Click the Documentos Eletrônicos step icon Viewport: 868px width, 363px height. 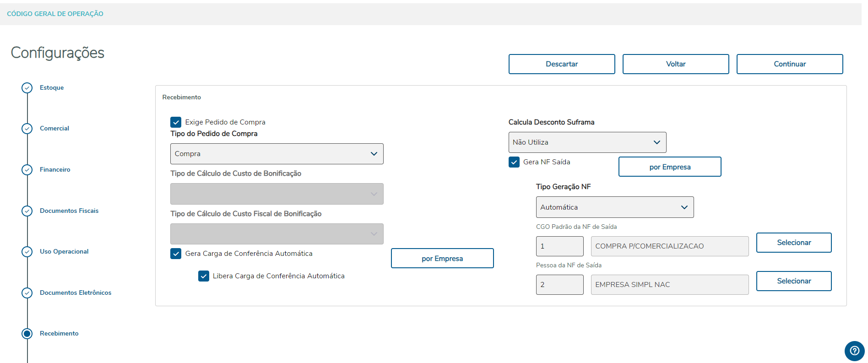click(x=27, y=293)
